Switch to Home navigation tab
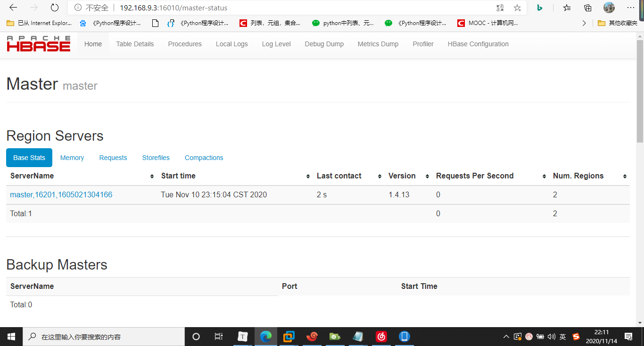This screenshot has width=644, height=346. [93, 44]
